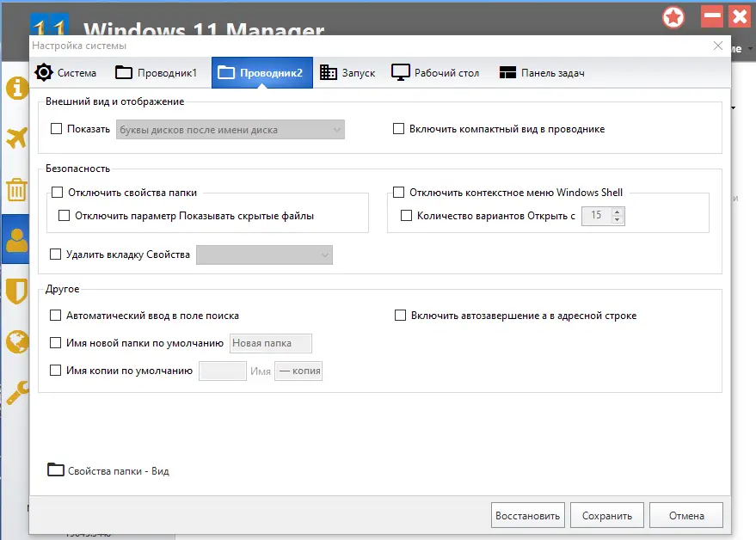
Task: Open the Рабочий стол tab
Action: click(435, 73)
